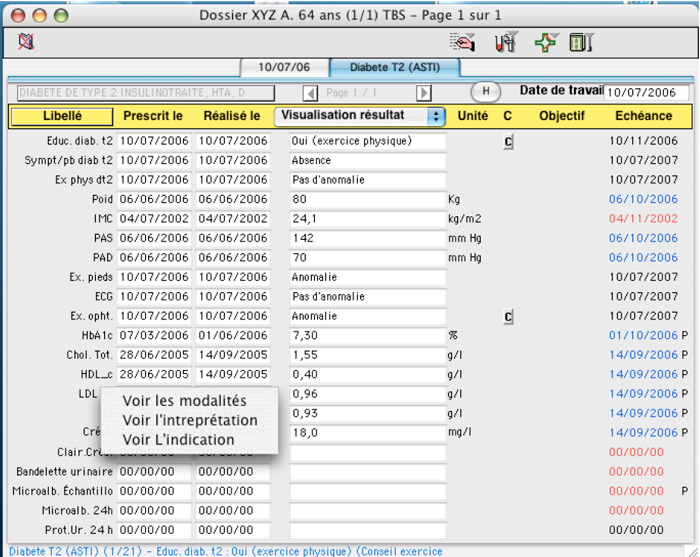
Task: Click the result 18,0 mg/l field
Action: pos(368,433)
